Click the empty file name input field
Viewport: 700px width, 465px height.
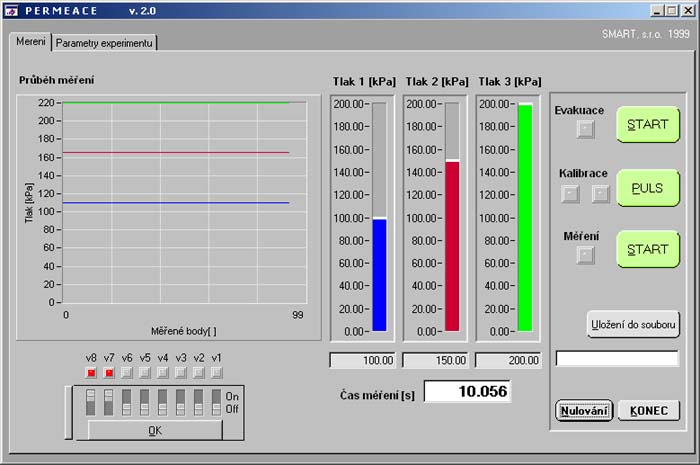tap(617, 358)
